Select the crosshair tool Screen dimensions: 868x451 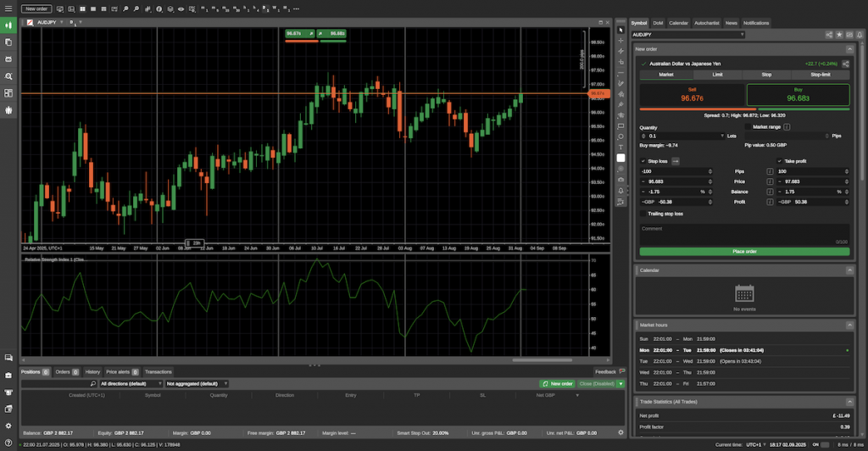tap(620, 41)
